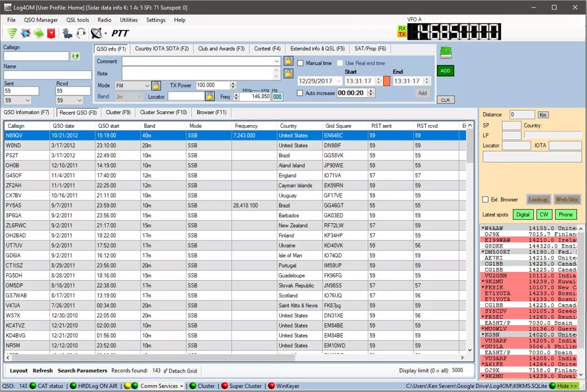Switch to Club and Awards (F3) tab
The image size is (587, 392).
click(222, 49)
